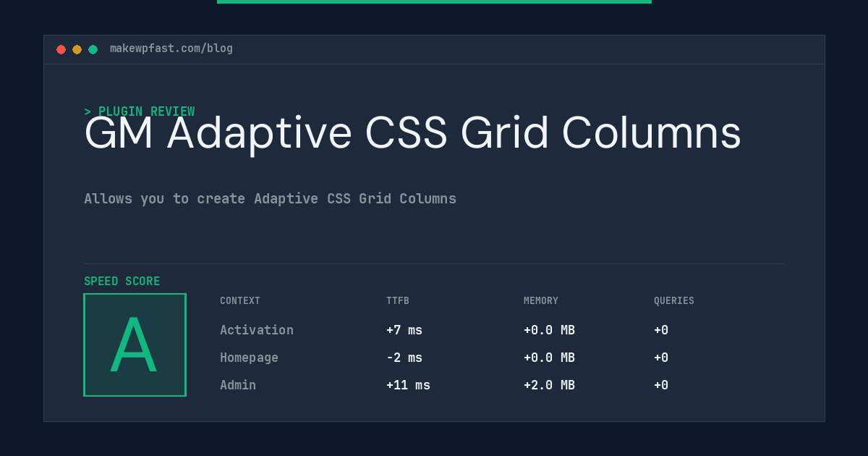Click the 'SPEED SCORE' label
Image resolution: width=868 pixels, height=456 pixels.
pyautogui.click(x=122, y=282)
